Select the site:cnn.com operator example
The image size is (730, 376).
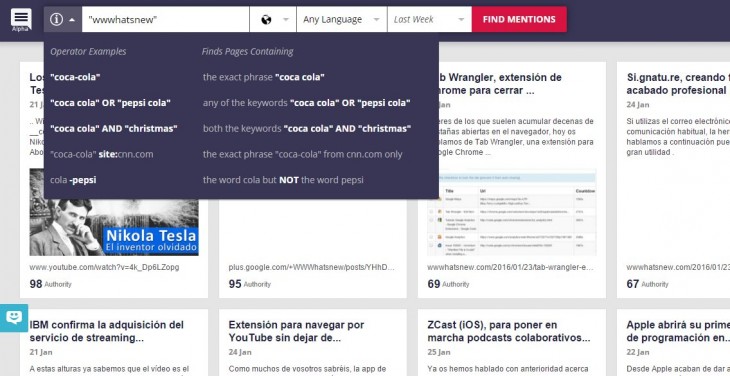pyautogui.click(x=101, y=154)
